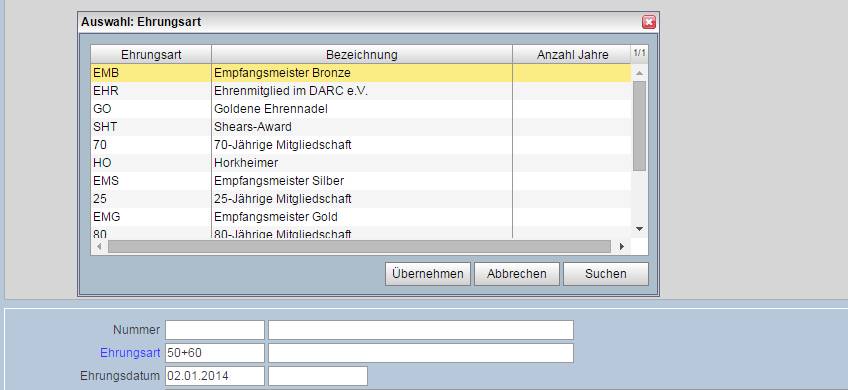Click the right arrow of the horizontal scrollbar

click(621, 247)
